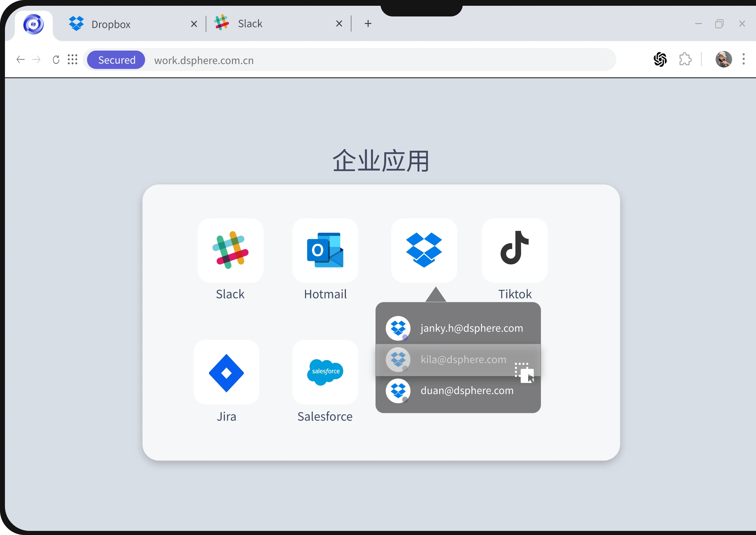This screenshot has width=756, height=535.
Task: Select janky.h@dsphere.com Dropbox account
Action: pos(458,328)
